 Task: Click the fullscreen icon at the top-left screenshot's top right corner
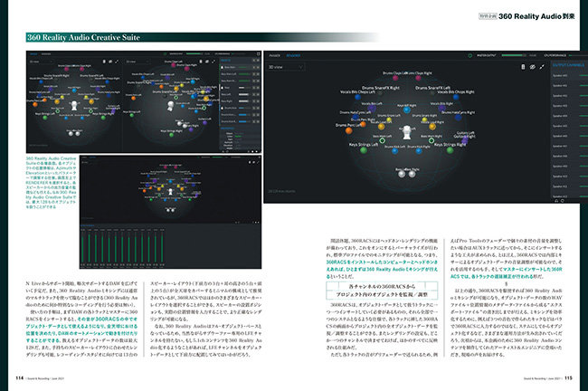point(258,54)
